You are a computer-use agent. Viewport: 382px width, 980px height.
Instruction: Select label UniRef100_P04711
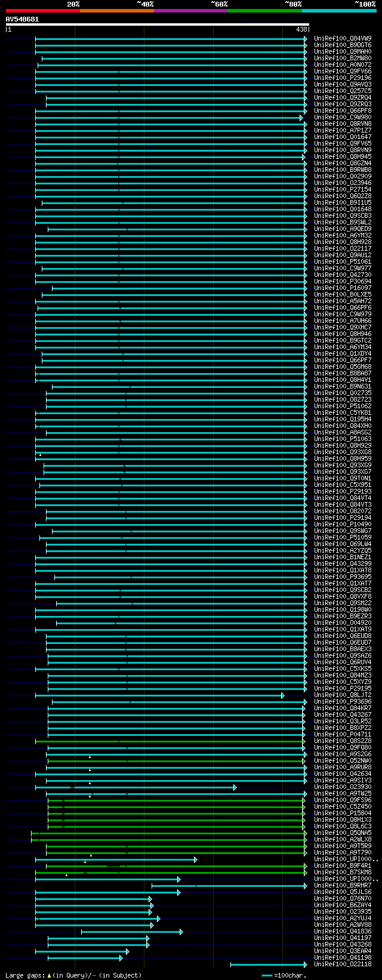343,735
